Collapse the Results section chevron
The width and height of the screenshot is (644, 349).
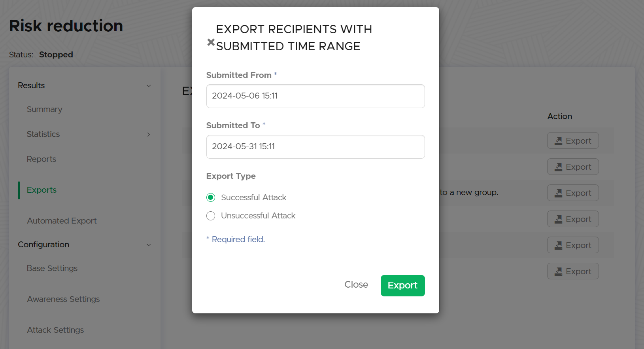pyautogui.click(x=149, y=86)
